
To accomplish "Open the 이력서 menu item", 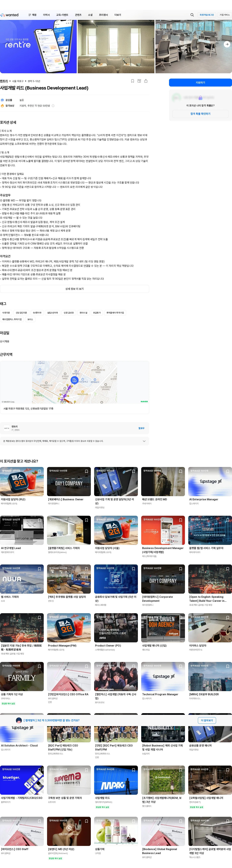I will tap(46, 15).
